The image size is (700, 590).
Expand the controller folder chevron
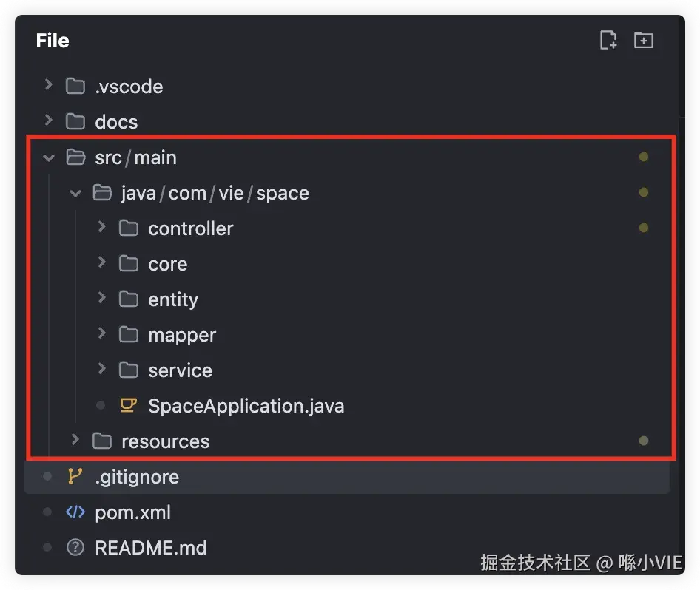tap(102, 228)
